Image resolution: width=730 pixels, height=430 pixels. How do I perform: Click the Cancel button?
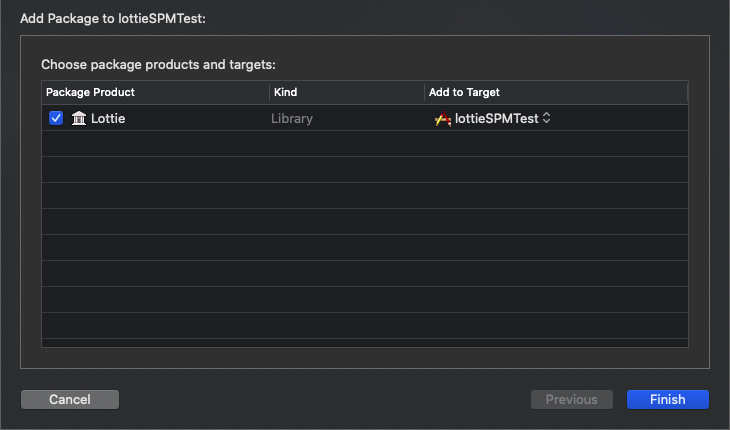pyautogui.click(x=70, y=399)
